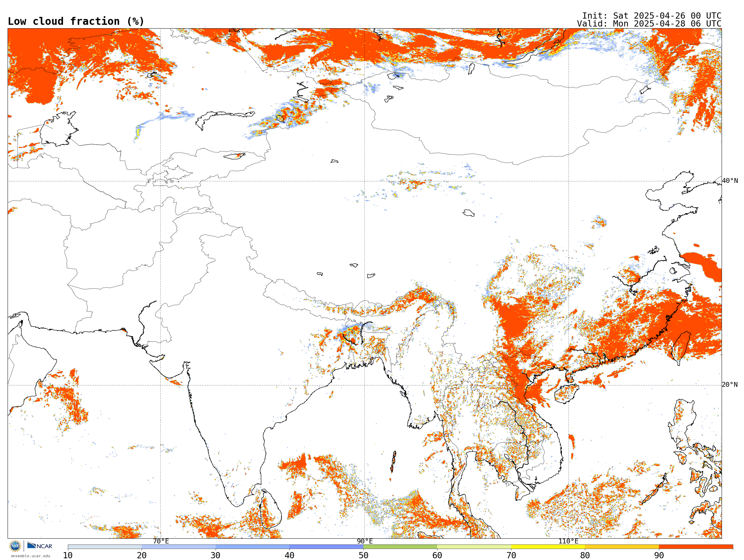Click the 90°E longitude label
Image resolution: width=744 pixels, height=560 pixels.
[x=365, y=541]
